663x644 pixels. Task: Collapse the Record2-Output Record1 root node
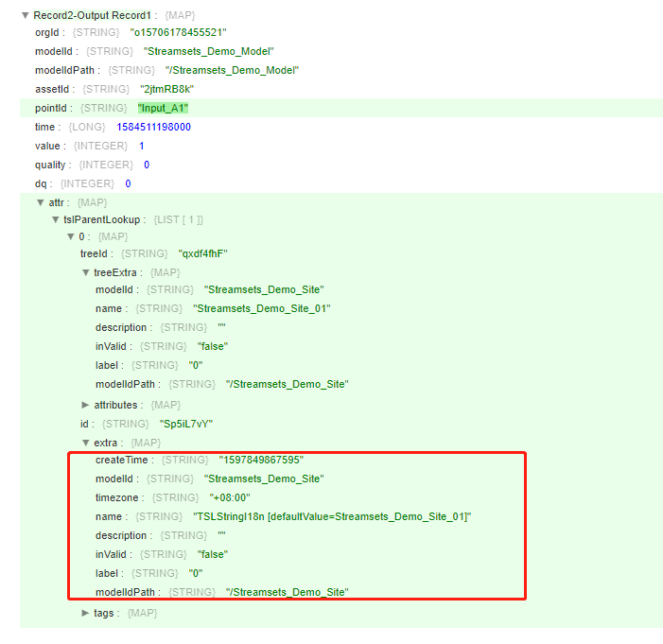pyautogui.click(x=25, y=15)
